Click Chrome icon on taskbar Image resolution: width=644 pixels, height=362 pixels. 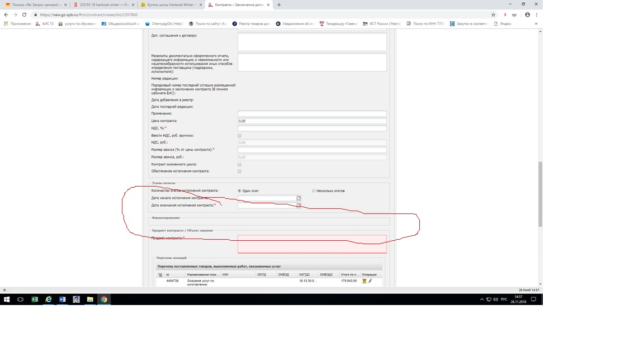point(104,299)
